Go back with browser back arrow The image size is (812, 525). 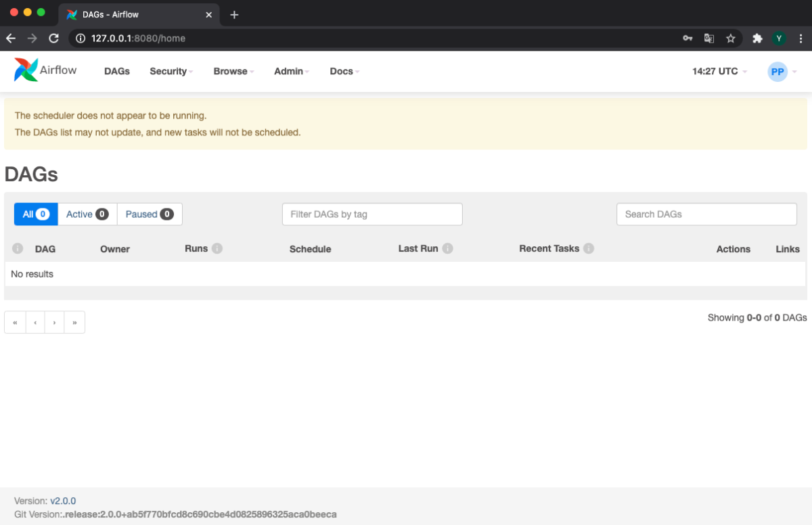coord(11,39)
